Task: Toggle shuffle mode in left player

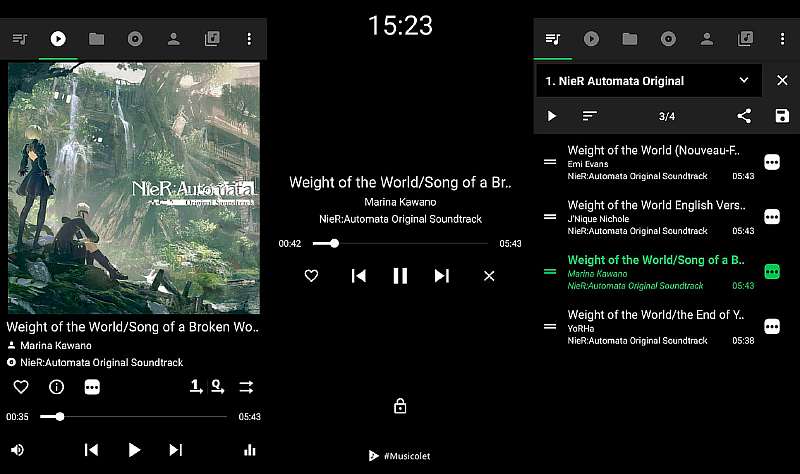Action: pyautogui.click(x=246, y=387)
